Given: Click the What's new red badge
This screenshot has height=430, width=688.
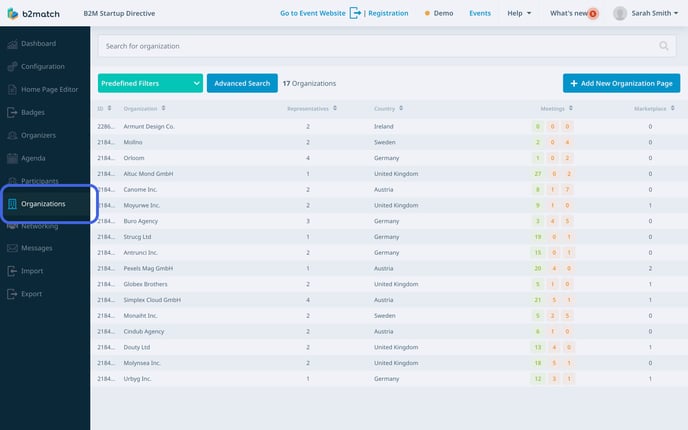Looking at the screenshot, I should [x=593, y=14].
